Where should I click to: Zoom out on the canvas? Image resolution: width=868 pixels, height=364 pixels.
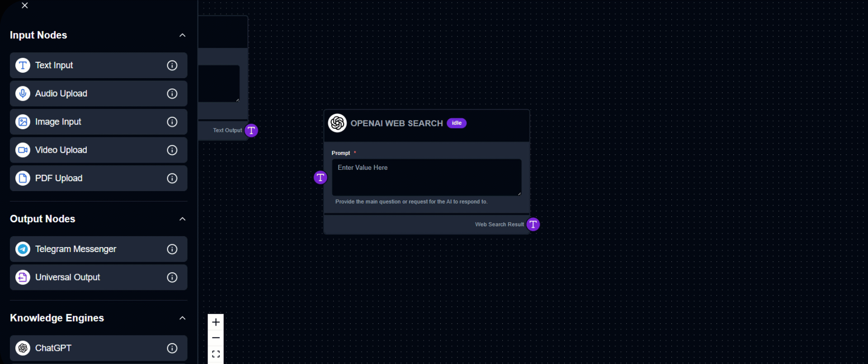[216, 338]
